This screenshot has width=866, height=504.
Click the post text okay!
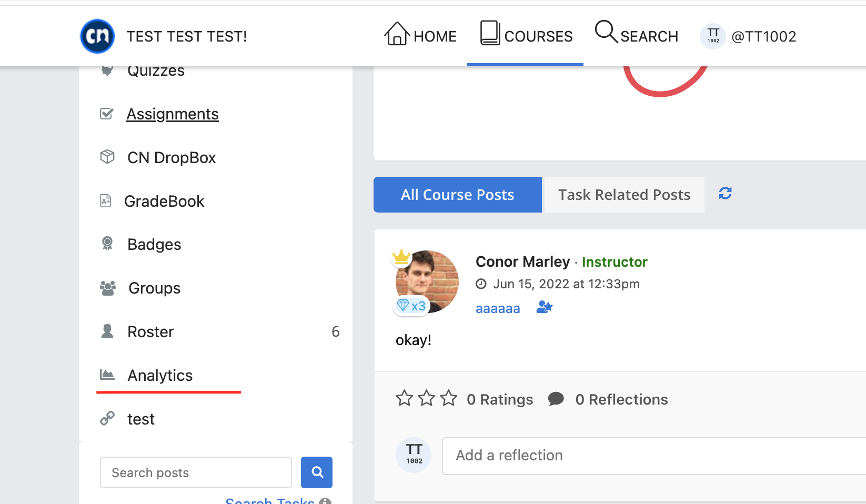(x=414, y=340)
